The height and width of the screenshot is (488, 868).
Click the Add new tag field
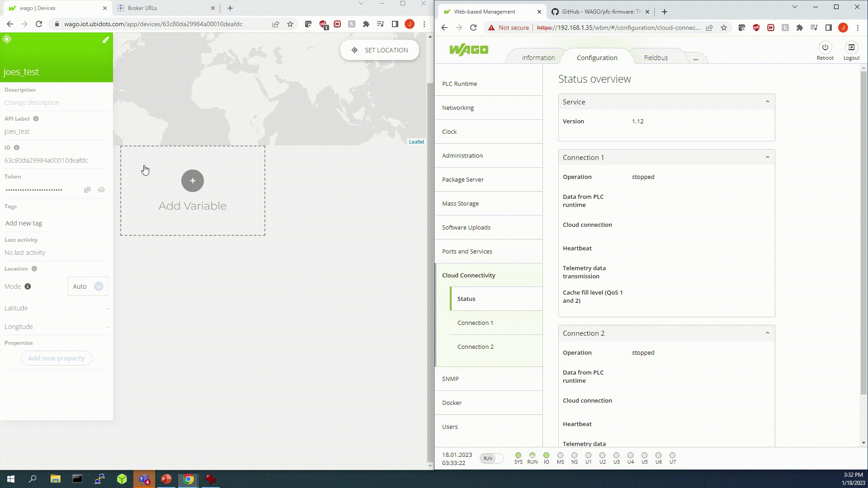pos(57,223)
